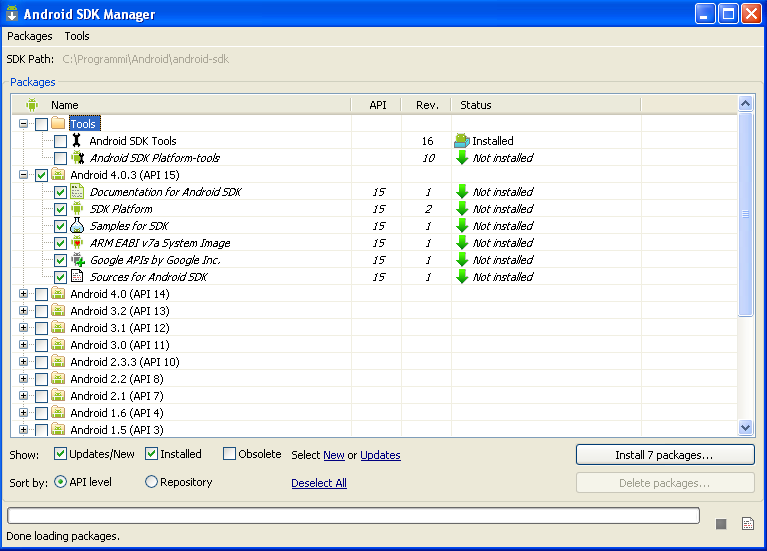Viewport: 767px width, 551px height.
Task: Expand the Android 2.2 (API 8) node
Action: point(23,379)
